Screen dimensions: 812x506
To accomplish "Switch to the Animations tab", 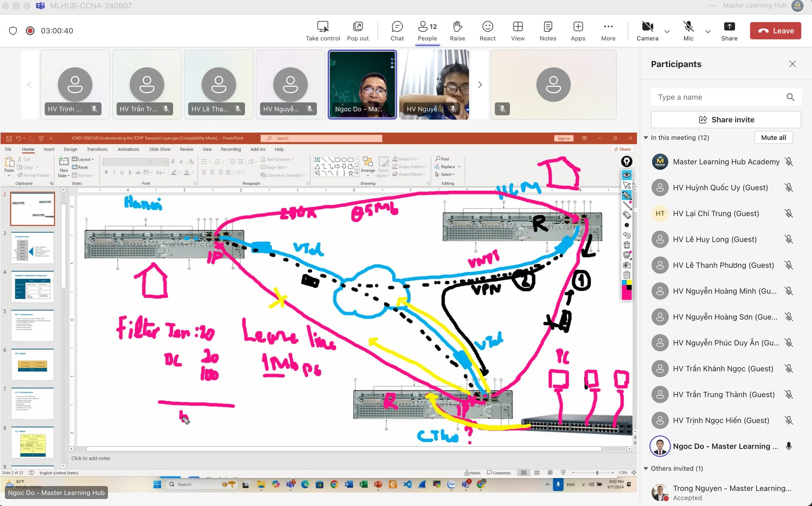I will (x=128, y=149).
